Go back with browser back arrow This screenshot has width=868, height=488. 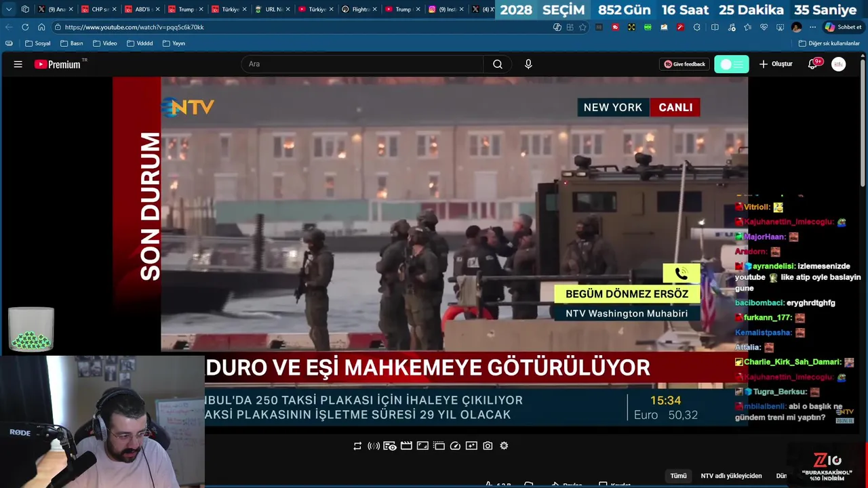(9, 27)
